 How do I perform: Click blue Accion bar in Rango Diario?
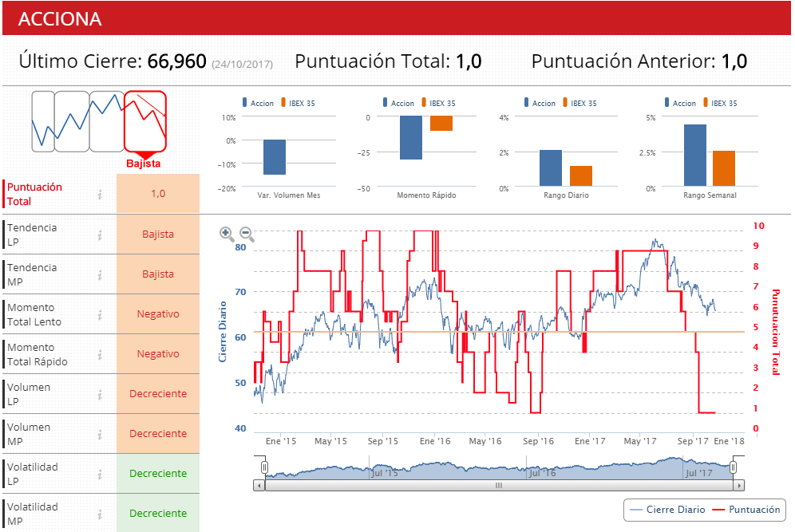(x=551, y=168)
